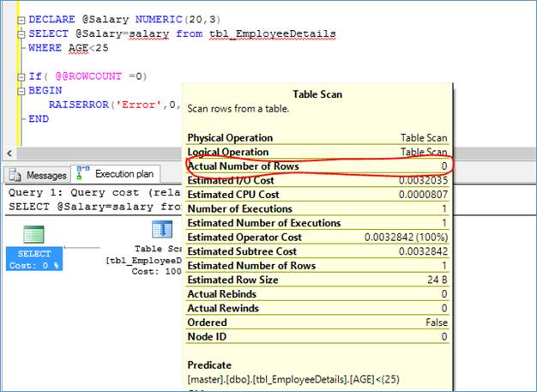
Task: Select the green SELECT result operator icon
Action: coord(33,234)
